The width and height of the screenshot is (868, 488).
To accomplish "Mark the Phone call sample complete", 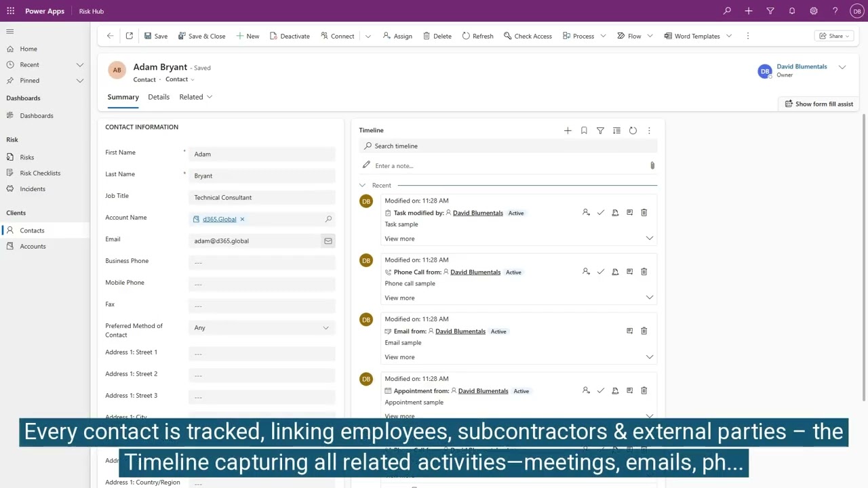I will pyautogui.click(x=601, y=272).
